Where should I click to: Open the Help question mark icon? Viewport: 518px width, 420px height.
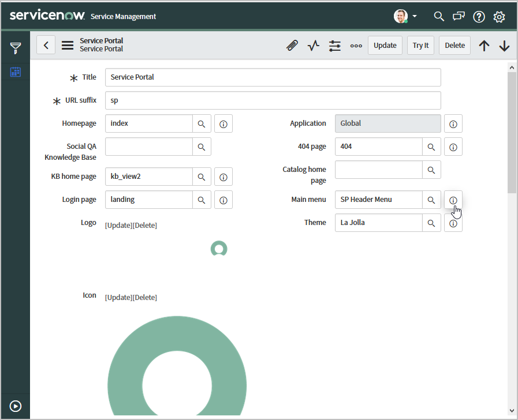[x=479, y=17]
